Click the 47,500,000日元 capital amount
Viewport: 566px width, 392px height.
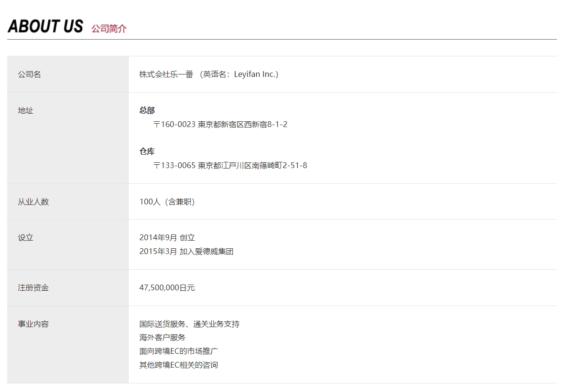pyautogui.click(x=167, y=288)
